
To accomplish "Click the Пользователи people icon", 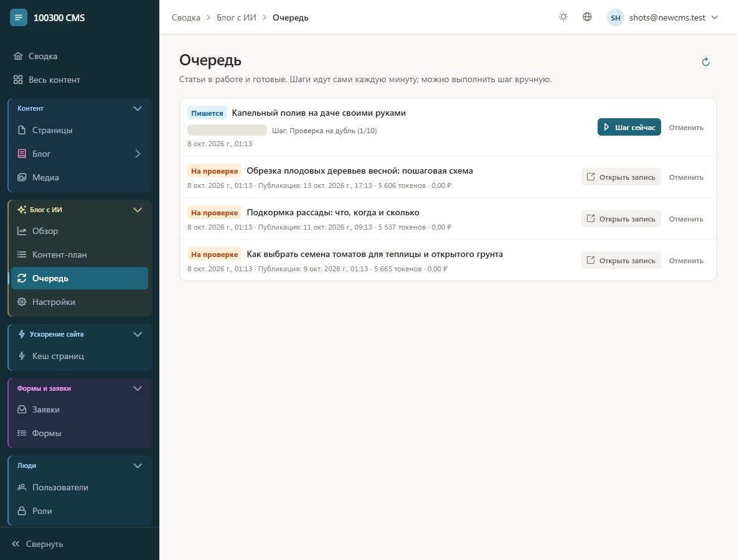I will click(22, 488).
